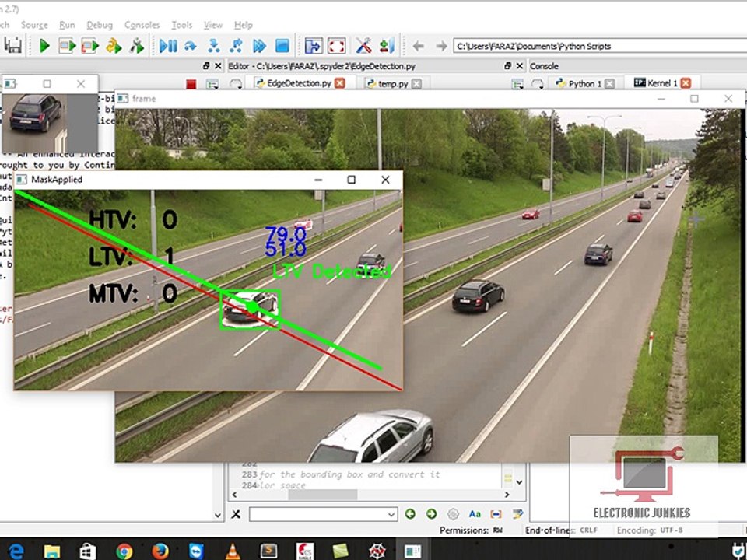Click the highlight matches pencil icon
Image resolution: width=747 pixels, height=560 pixels.
coord(517,514)
